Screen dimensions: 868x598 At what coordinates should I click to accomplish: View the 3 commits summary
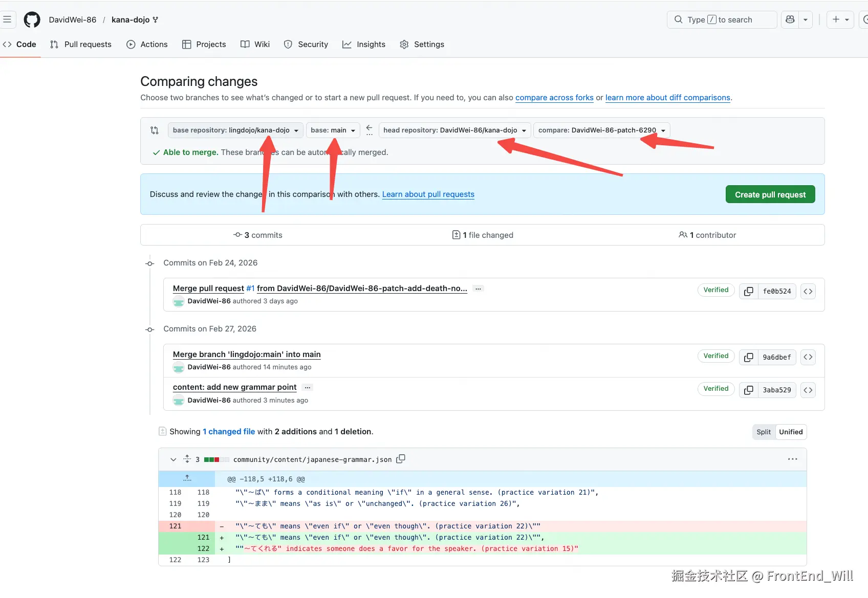click(258, 235)
